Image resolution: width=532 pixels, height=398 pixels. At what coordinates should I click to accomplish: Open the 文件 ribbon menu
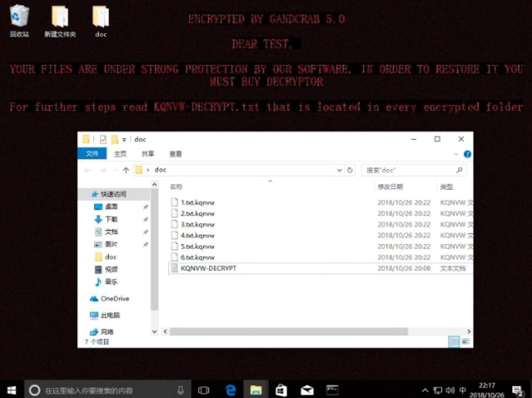point(92,154)
